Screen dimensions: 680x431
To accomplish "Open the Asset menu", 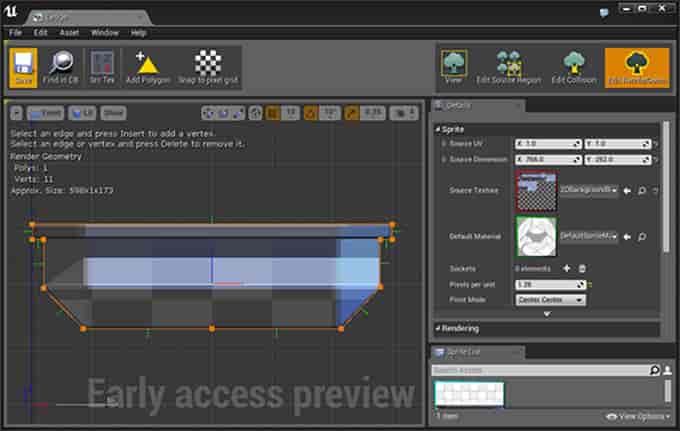I will coord(69,32).
